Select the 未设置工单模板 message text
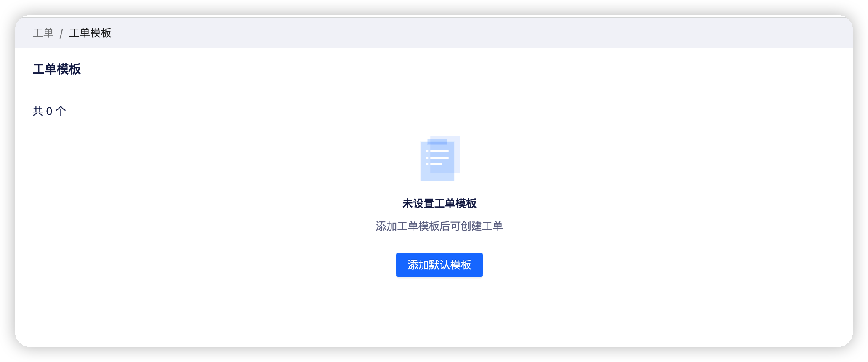Viewport: 868px width, 362px height. point(439,203)
